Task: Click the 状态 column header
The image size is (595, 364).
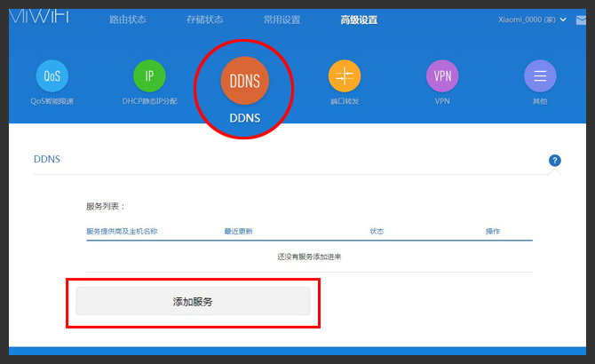Action: click(x=377, y=232)
